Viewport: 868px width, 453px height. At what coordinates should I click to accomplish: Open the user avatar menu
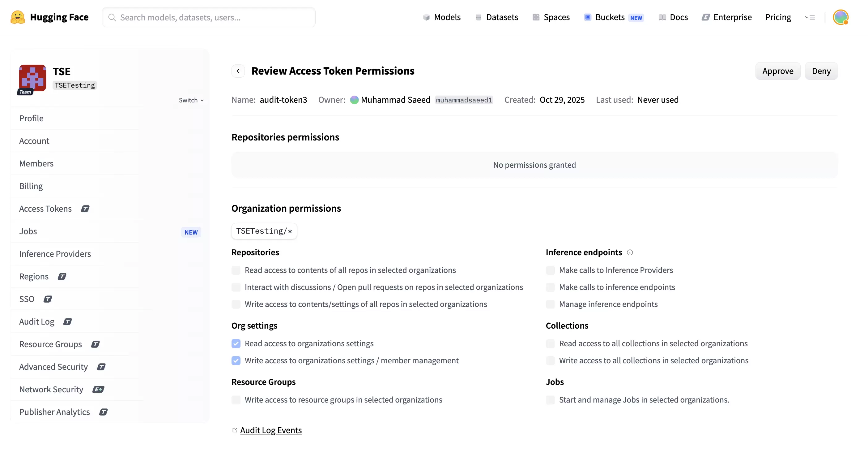pyautogui.click(x=840, y=17)
